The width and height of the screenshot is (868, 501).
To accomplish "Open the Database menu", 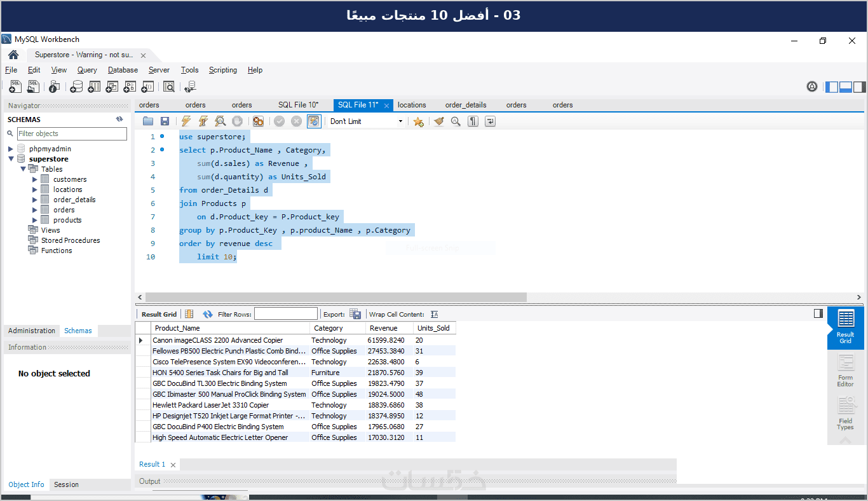I will (x=123, y=70).
